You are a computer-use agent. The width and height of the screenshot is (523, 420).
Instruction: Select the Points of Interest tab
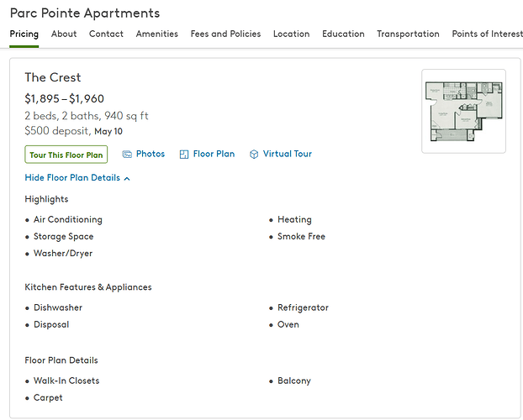487,34
